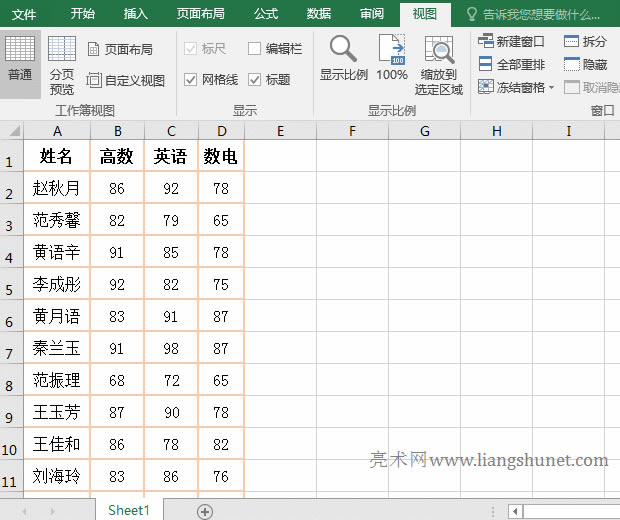
Task: Click the 拆分 split window button
Action: tap(585, 42)
